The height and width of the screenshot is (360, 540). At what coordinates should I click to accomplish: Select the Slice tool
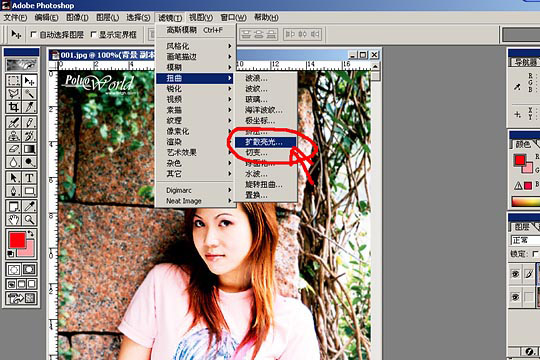(29, 107)
